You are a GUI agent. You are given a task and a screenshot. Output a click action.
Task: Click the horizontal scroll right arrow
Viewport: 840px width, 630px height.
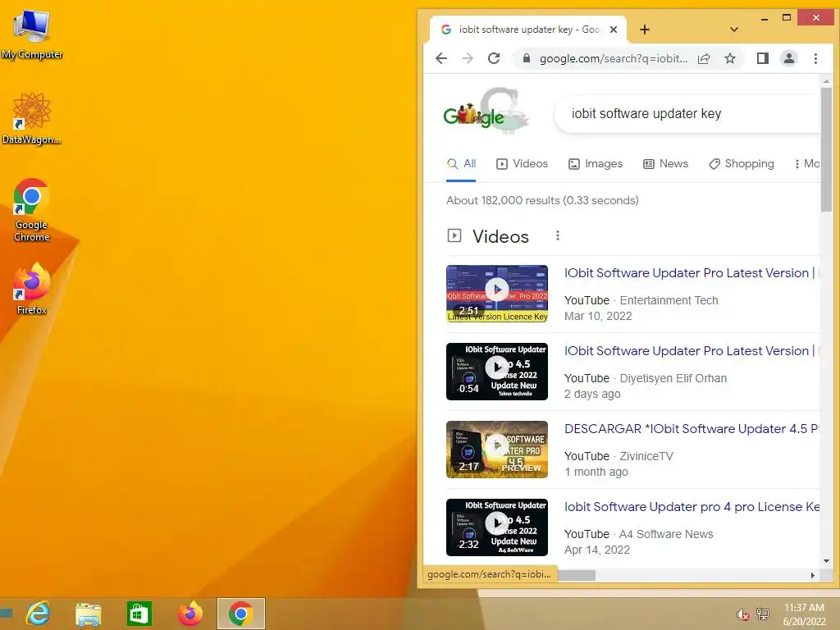pos(813,575)
